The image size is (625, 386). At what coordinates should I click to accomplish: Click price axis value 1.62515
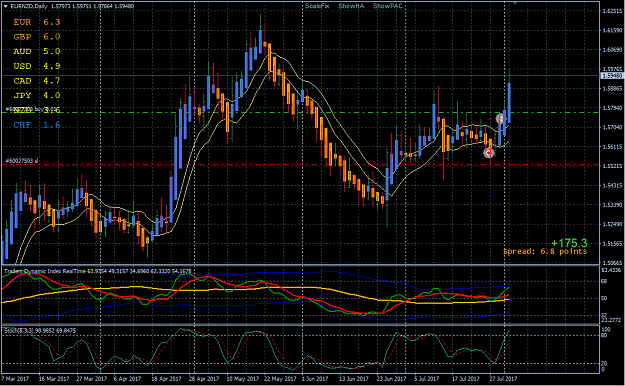612,11
